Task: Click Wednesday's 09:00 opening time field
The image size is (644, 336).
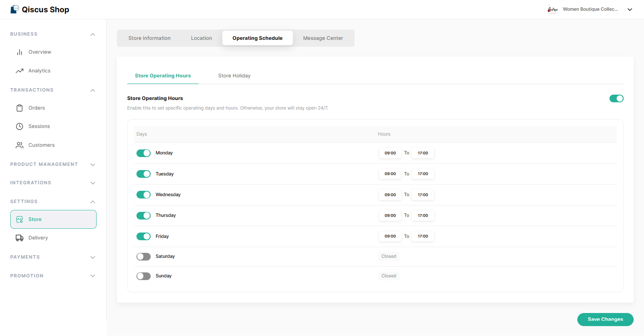Action: coord(390,195)
